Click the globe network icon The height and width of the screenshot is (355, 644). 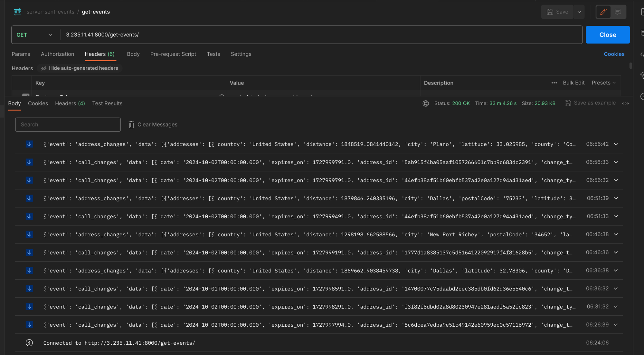(x=426, y=104)
